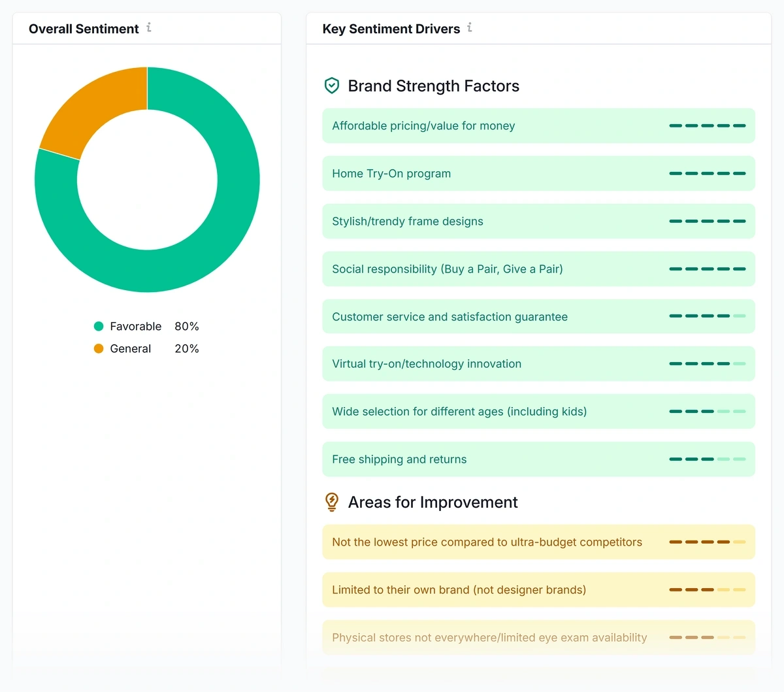The width and height of the screenshot is (784, 692).
Task: Click the lightbulb icon beside Areas for Improvement
Action: pyautogui.click(x=332, y=502)
